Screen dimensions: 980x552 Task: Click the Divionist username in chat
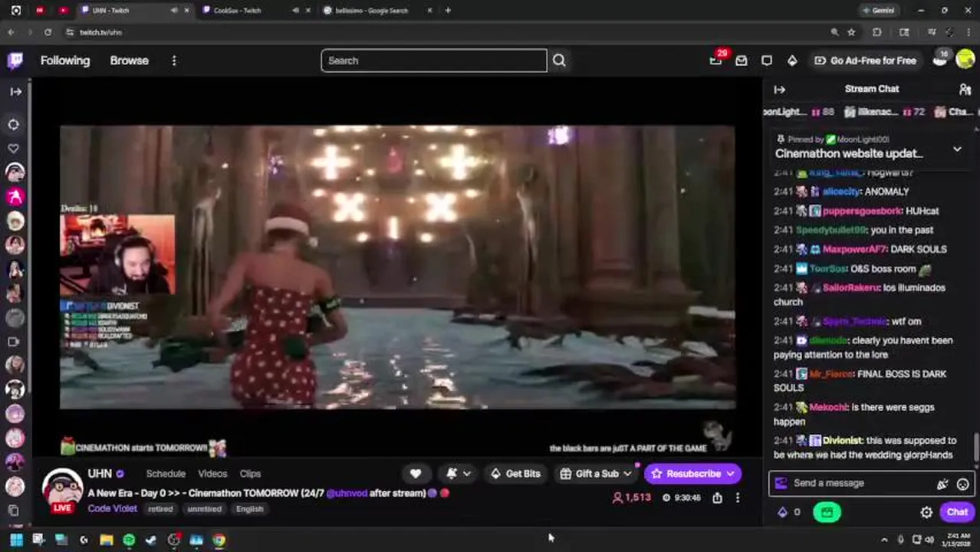click(842, 441)
